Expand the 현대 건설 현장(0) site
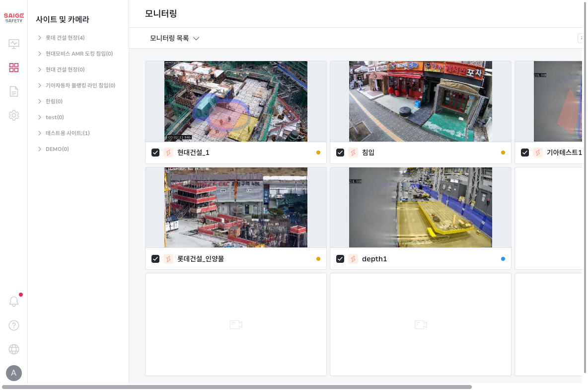588x391 pixels. coord(40,70)
